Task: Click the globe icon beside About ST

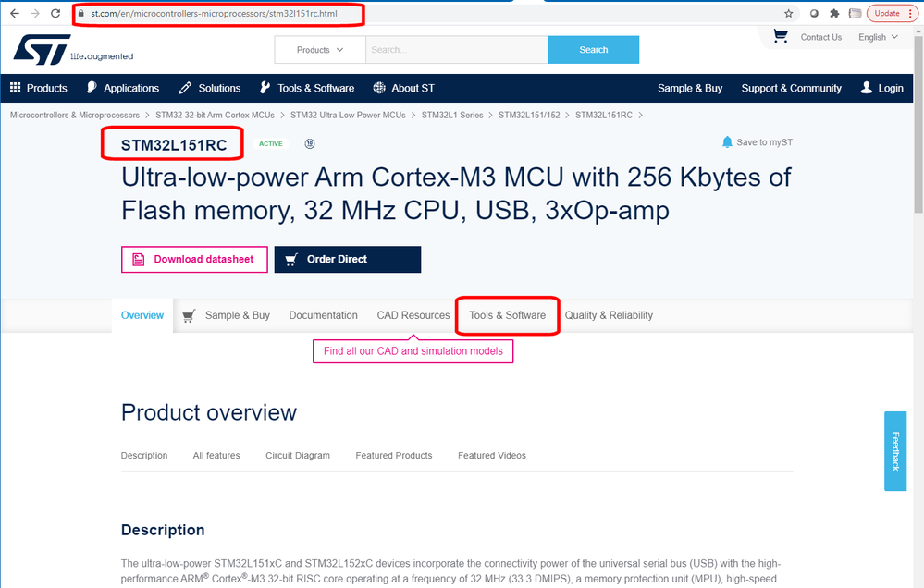Action: [379, 88]
